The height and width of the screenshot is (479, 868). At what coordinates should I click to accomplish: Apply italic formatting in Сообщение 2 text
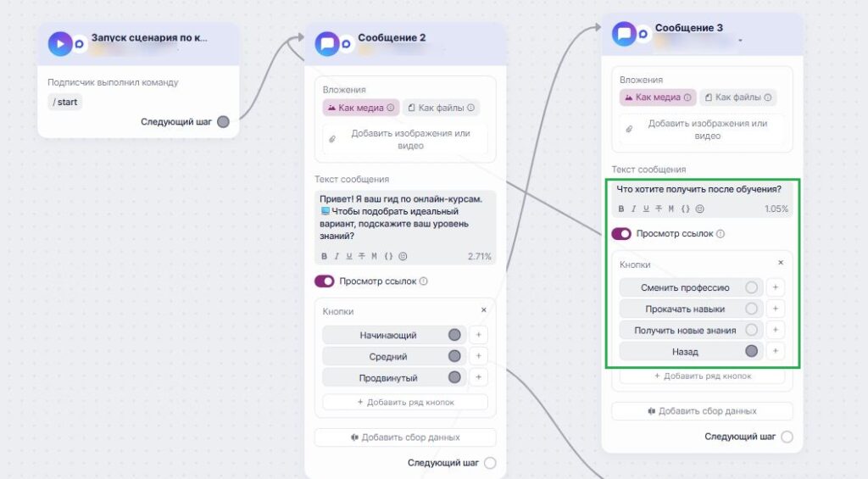(337, 256)
